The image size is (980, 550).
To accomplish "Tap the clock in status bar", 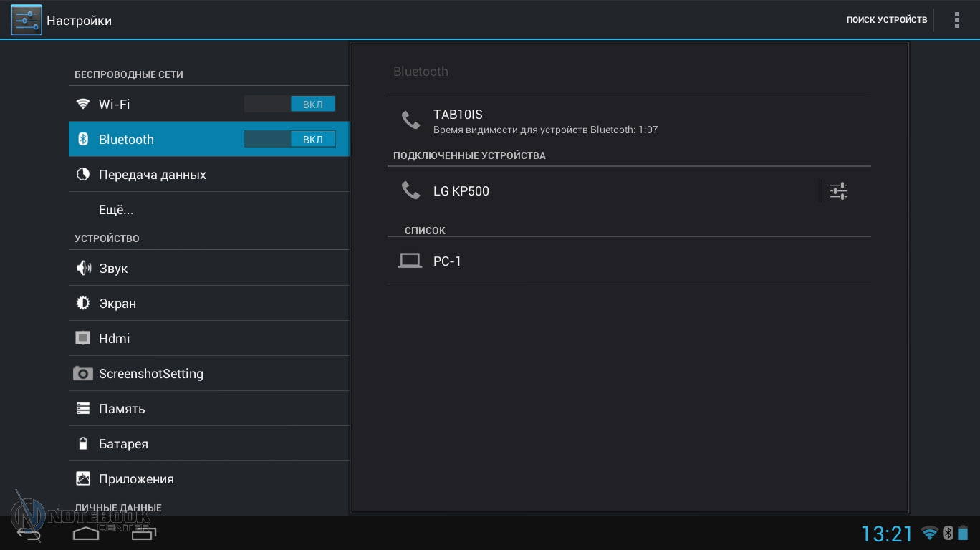I will click(887, 534).
